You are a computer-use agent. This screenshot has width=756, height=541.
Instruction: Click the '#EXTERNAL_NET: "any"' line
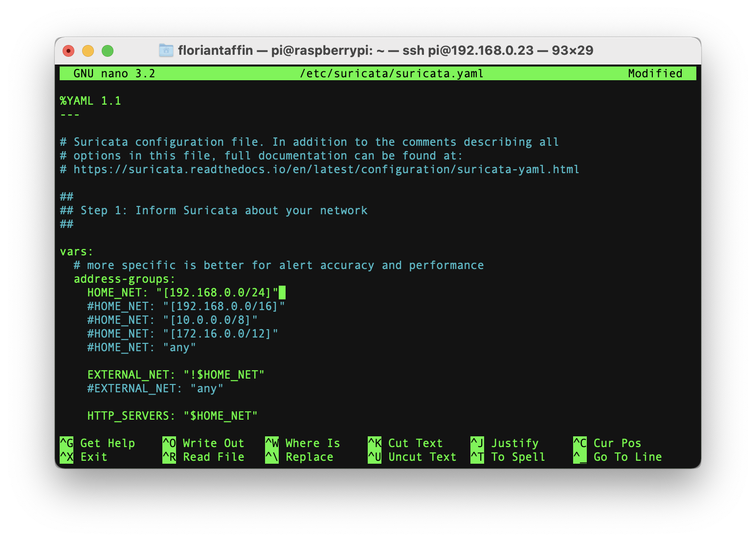pyautogui.click(x=156, y=388)
